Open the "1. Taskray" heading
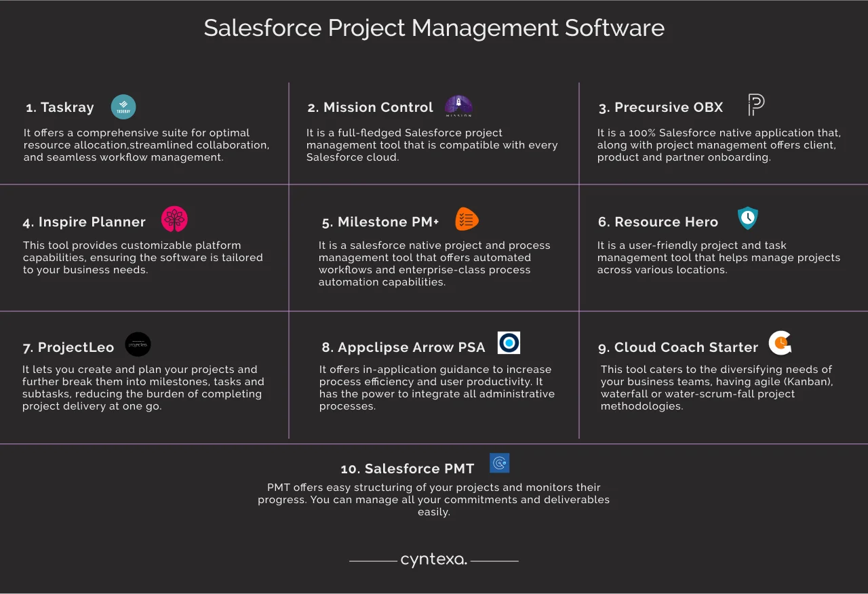Image resolution: width=868 pixels, height=594 pixels. pyautogui.click(x=60, y=107)
